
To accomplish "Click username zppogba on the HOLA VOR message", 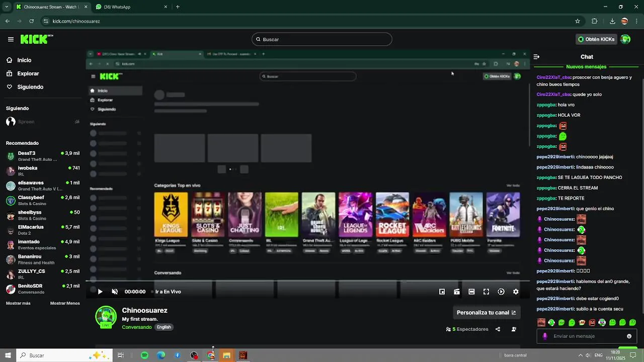I will tap(546, 115).
